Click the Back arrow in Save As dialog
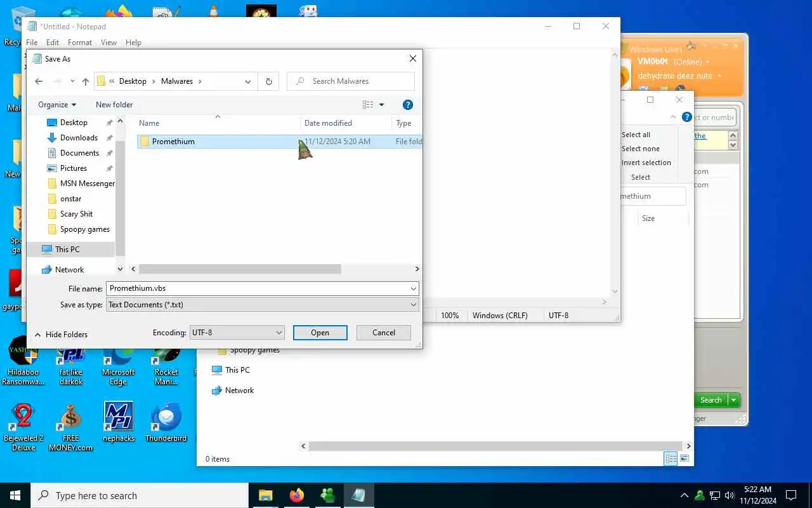 (x=39, y=81)
